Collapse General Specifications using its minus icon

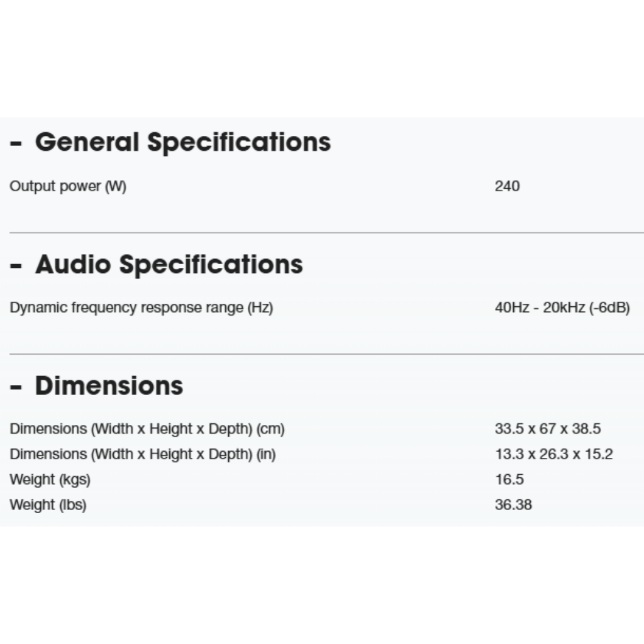pos(16,143)
